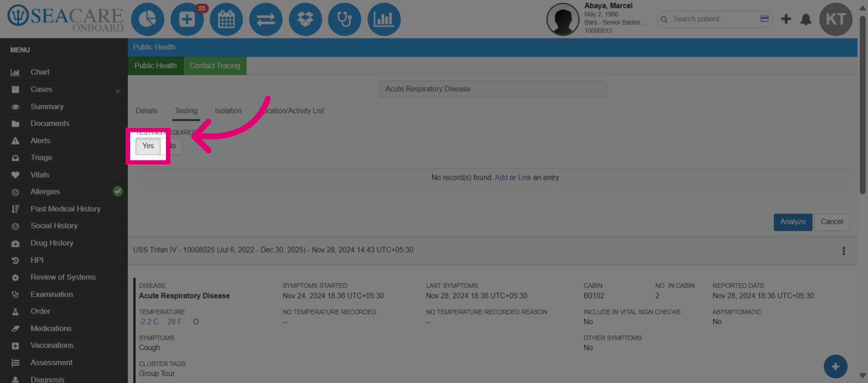This screenshot has width=868, height=383.
Task: Open the Dropbox-style boxes icon
Action: 305,19
